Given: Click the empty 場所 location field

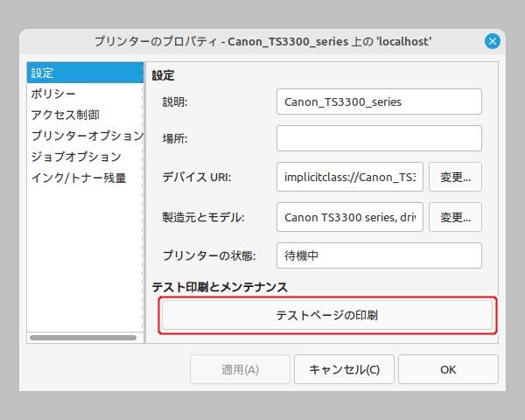Looking at the screenshot, I should click(x=379, y=138).
